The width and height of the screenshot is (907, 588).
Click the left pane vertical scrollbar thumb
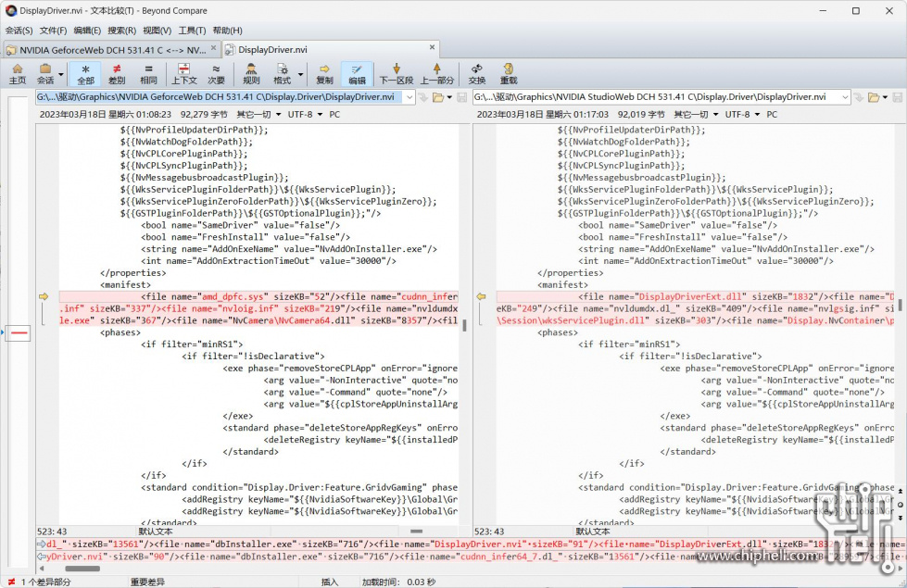(464, 326)
